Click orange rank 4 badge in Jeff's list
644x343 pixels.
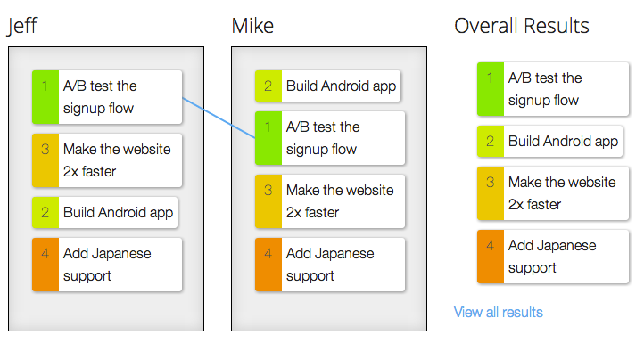[45, 265]
